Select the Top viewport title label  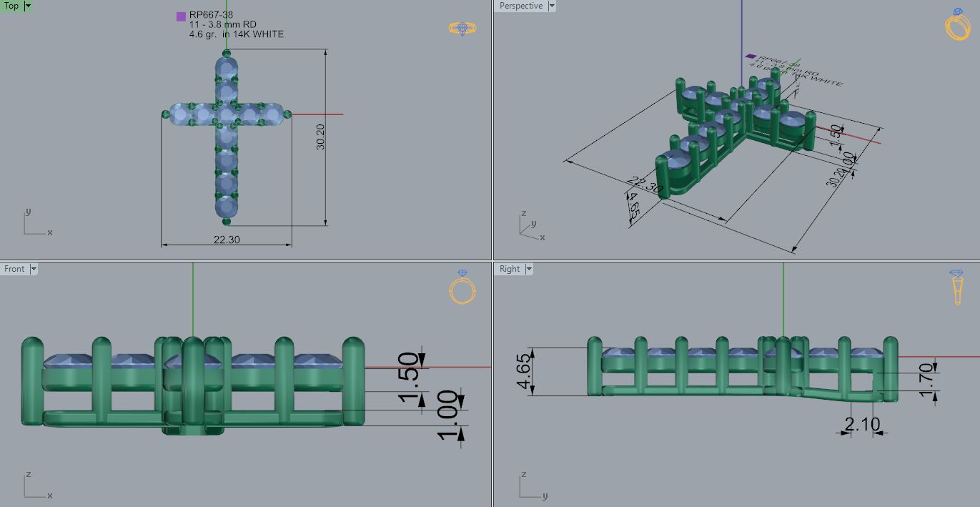tap(11, 6)
